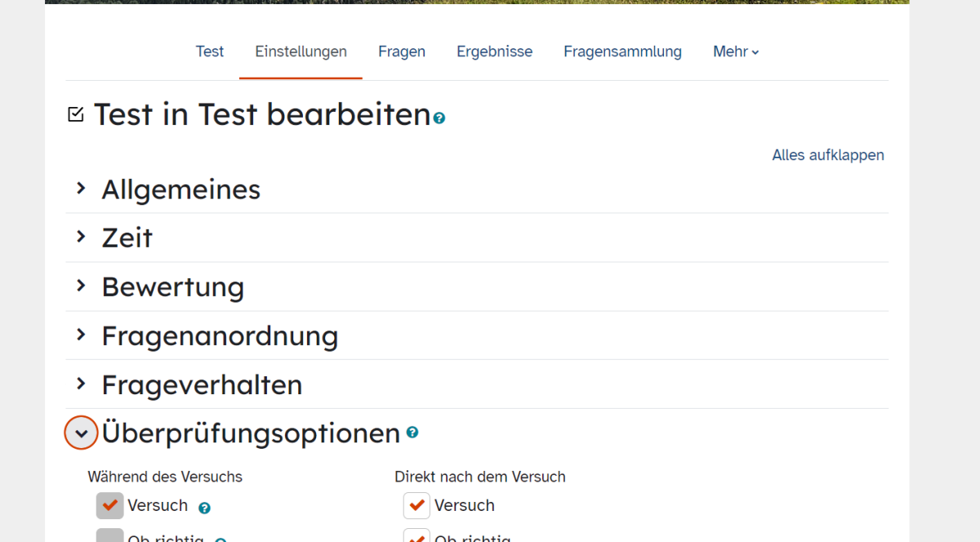Viewport: 980px width, 542px height.
Task: Expand the Fragenanordnung section chevron
Action: [81, 335]
